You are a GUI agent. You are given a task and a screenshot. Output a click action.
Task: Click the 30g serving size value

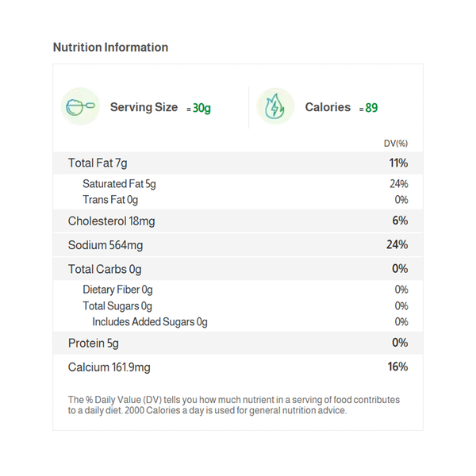click(x=202, y=108)
